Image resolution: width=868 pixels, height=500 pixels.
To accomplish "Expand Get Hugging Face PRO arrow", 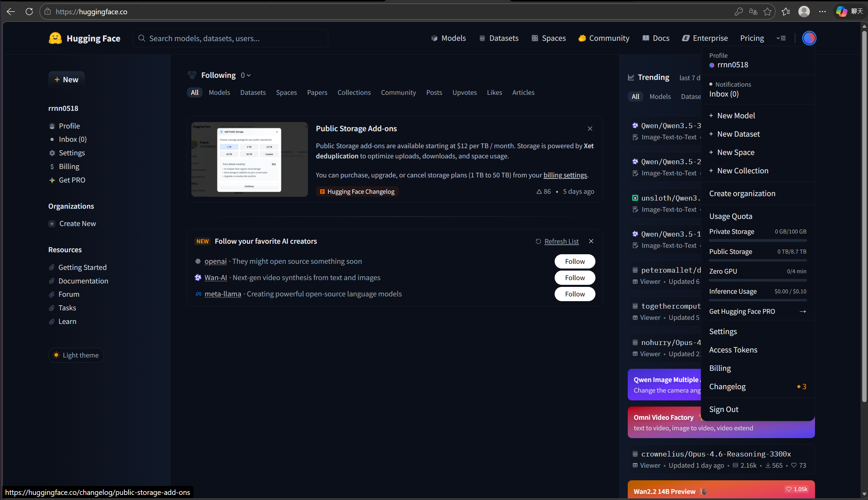I will click(x=802, y=311).
